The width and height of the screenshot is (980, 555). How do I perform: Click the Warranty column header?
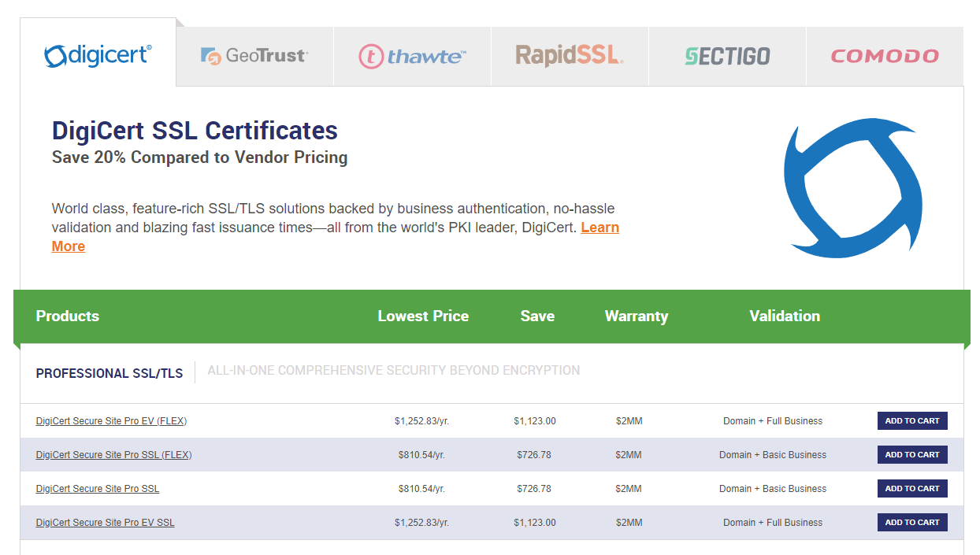[637, 316]
